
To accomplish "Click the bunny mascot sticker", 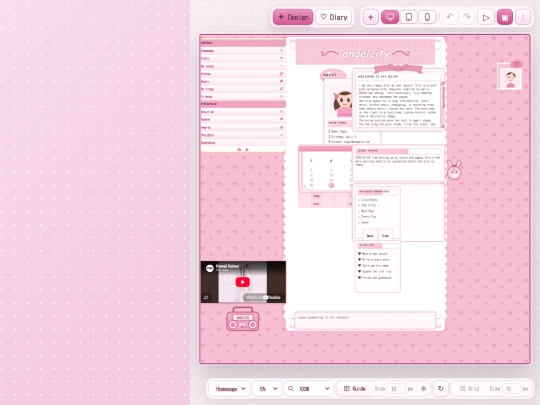I will (x=454, y=170).
